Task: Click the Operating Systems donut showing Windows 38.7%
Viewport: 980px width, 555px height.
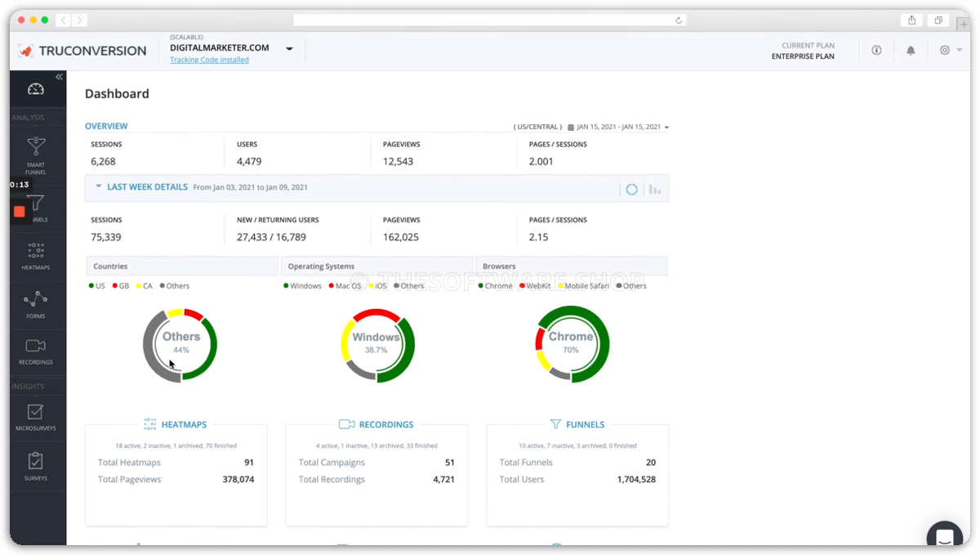Action: [376, 345]
